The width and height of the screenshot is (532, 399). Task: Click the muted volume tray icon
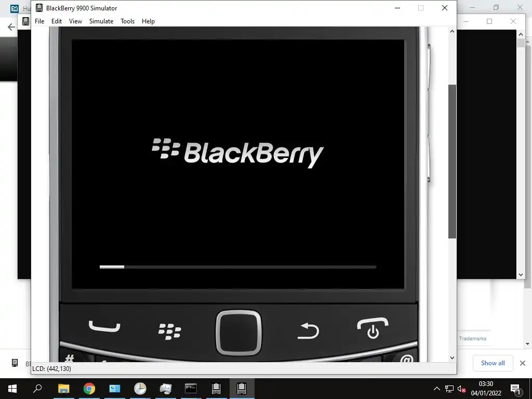click(461, 389)
